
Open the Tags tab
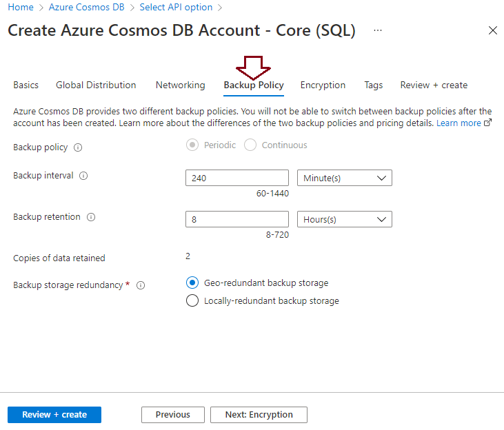point(374,85)
